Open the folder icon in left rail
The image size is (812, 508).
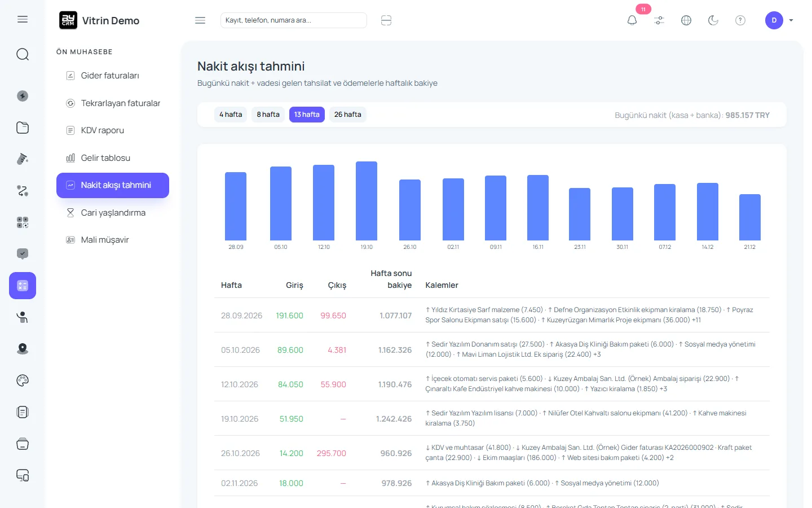[x=23, y=128]
